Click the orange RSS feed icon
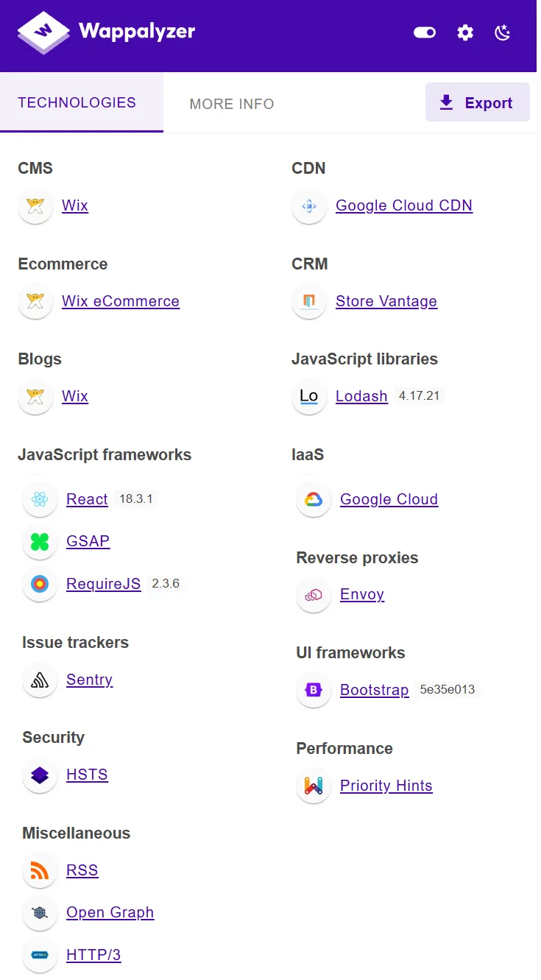 [x=40, y=870]
